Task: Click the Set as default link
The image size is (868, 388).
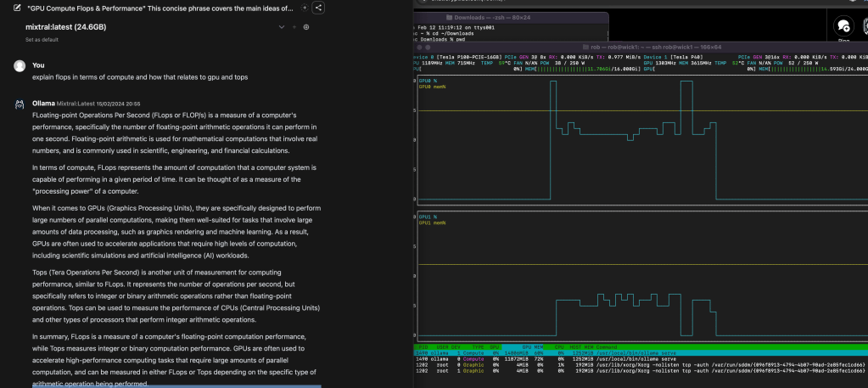Action: pyautogui.click(x=42, y=39)
